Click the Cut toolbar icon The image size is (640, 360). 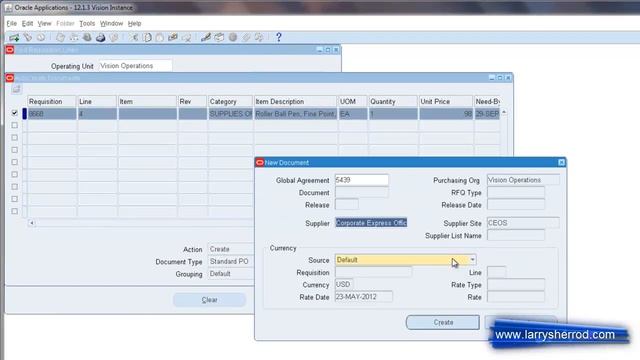click(x=134, y=38)
